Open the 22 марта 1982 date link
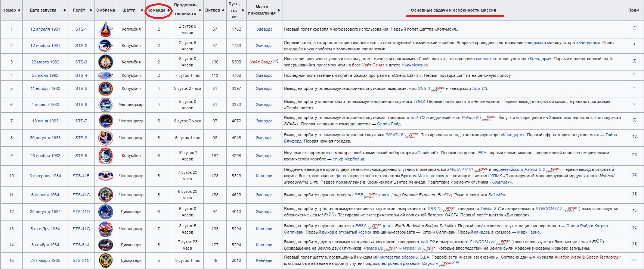This screenshot has height=269, width=644. click(x=45, y=62)
